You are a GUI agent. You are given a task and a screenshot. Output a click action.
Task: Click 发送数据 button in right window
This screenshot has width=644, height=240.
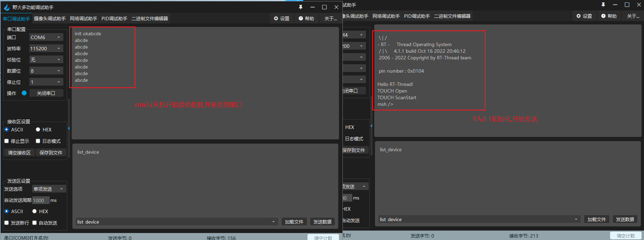point(625,219)
